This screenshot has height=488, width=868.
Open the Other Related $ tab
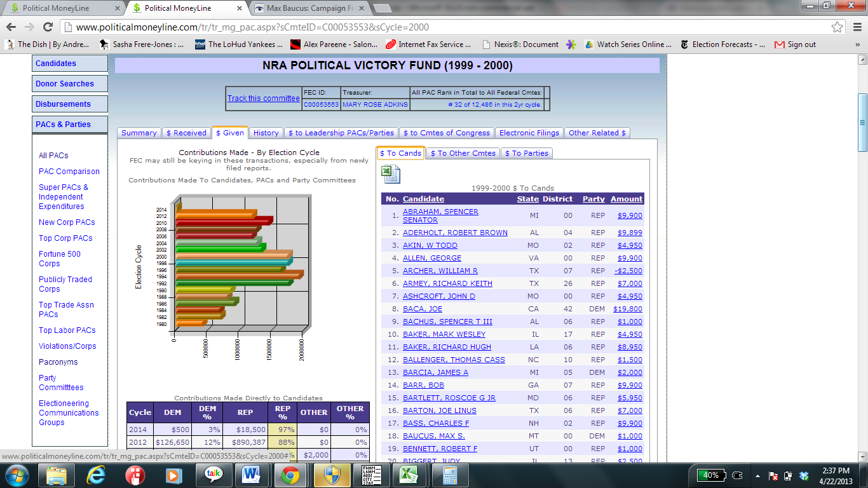pos(597,133)
